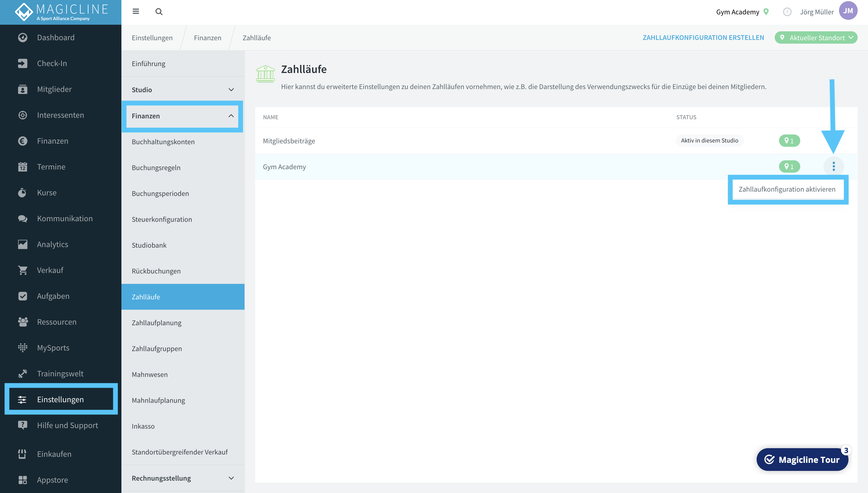This screenshot has height=493, width=868.
Task: Click Einstellungen breadcrumb
Action: [x=152, y=38]
